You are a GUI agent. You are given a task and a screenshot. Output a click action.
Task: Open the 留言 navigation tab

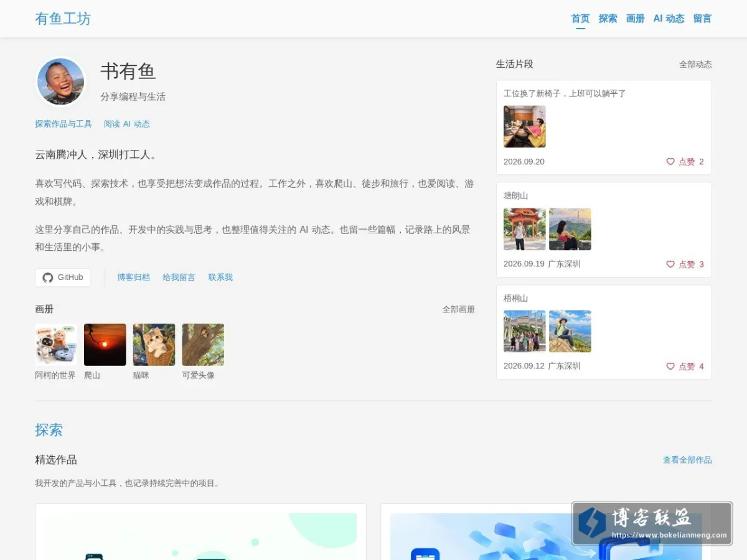pyautogui.click(x=702, y=19)
